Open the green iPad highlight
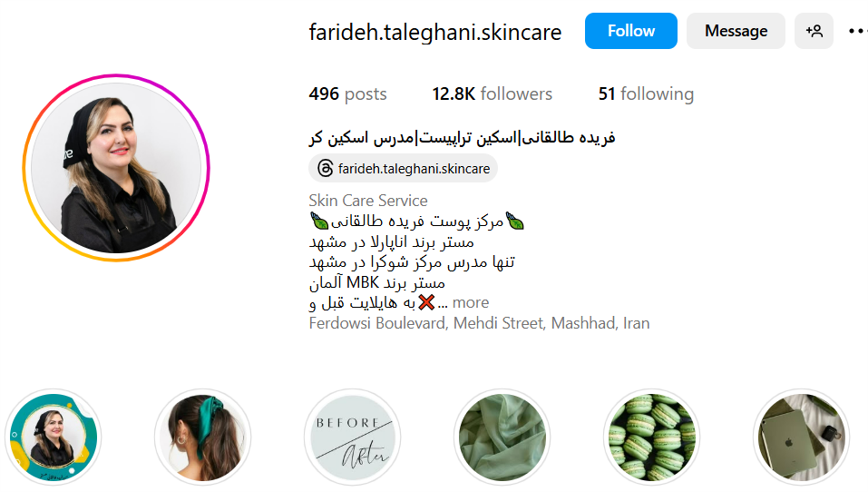The image size is (868, 492). (801, 438)
